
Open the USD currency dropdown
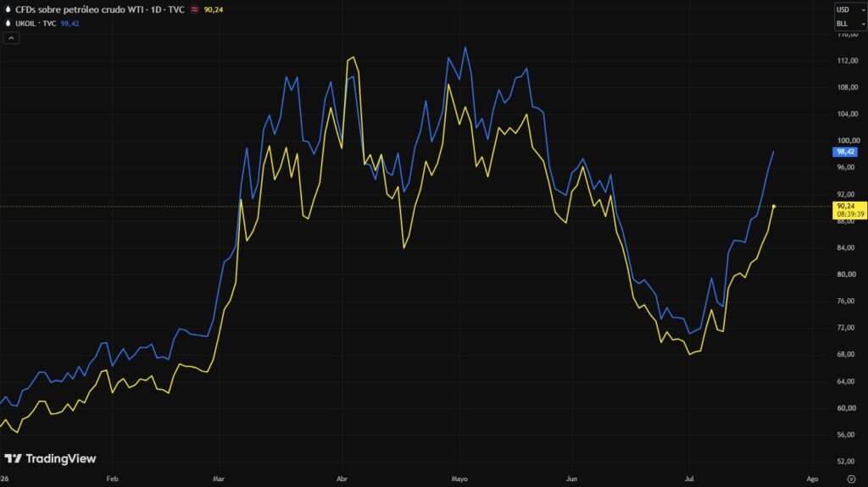coord(850,9)
